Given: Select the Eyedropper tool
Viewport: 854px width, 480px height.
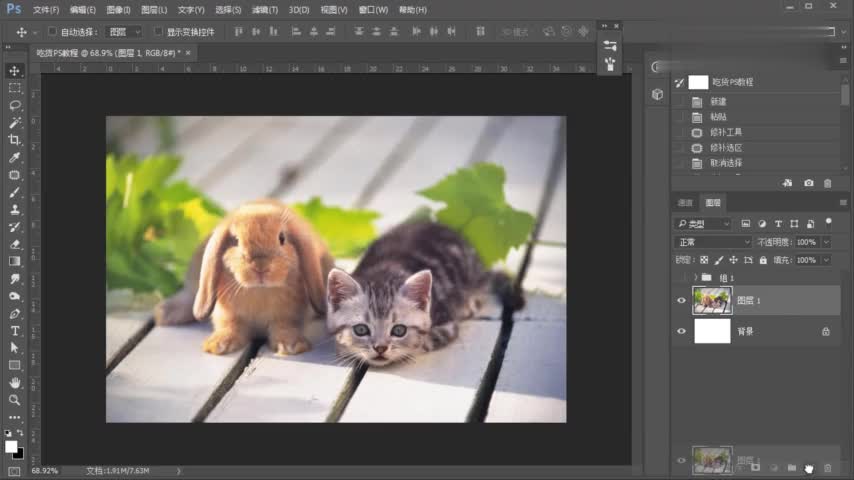Looking at the screenshot, I should pyautogui.click(x=15, y=157).
